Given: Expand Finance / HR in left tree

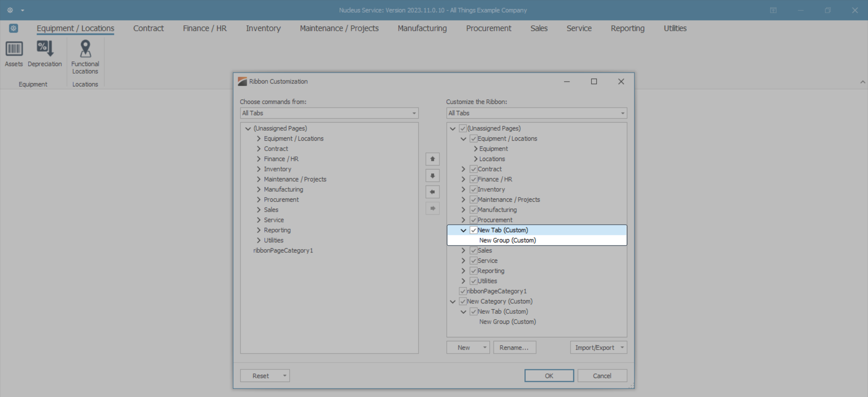Looking at the screenshot, I should click(259, 159).
